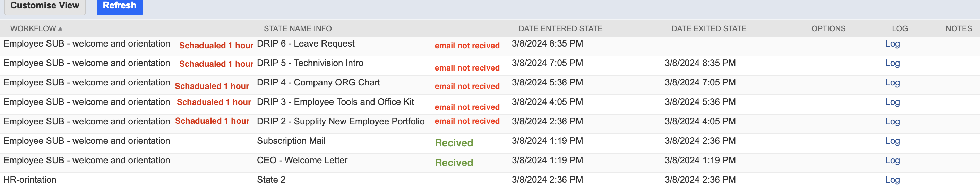Click the Workflow column sort arrow
The height and width of the screenshot is (189, 980).
[x=60, y=29]
